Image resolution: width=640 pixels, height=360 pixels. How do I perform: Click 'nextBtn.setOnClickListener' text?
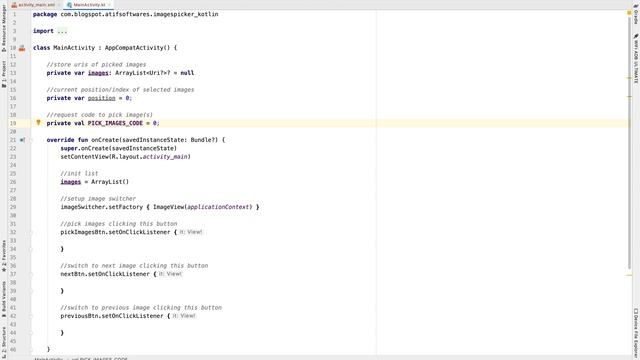pos(105,274)
